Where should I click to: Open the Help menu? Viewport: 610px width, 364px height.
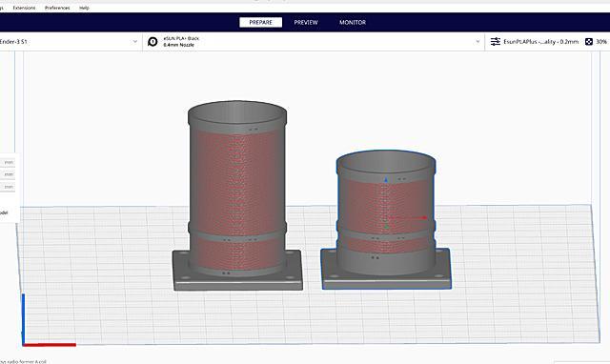point(84,8)
